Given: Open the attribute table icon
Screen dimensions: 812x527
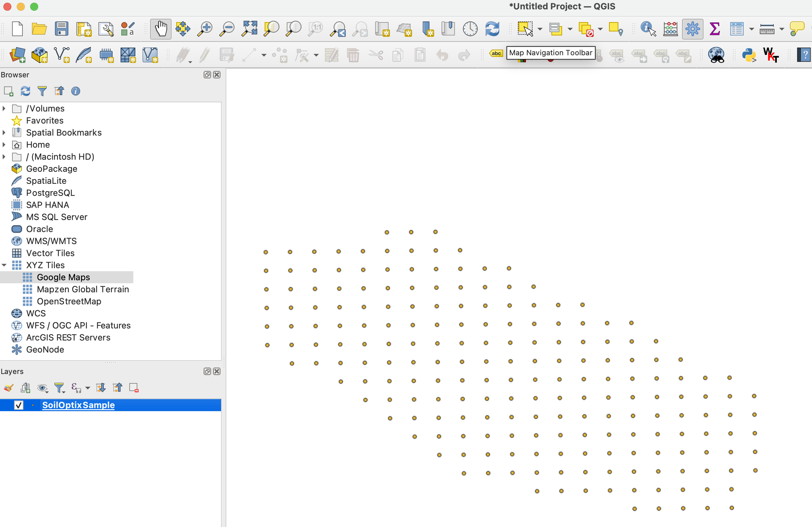Looking at the screenshot, I should pos(737,29).
